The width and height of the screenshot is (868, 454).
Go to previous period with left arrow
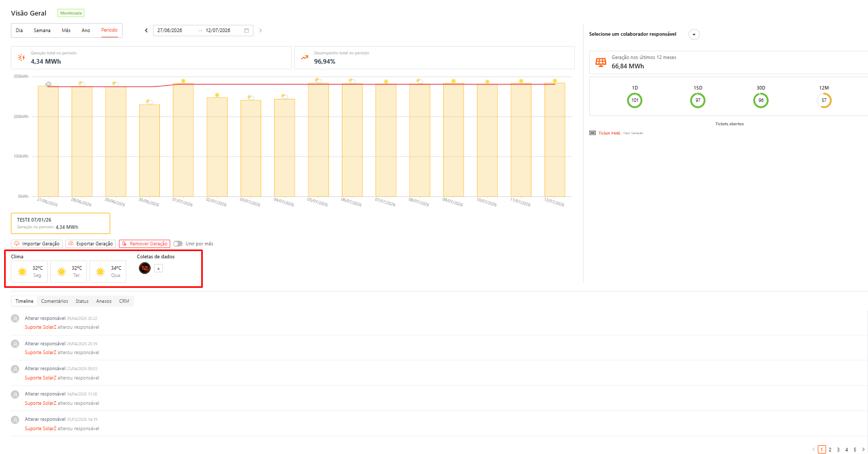146,31
